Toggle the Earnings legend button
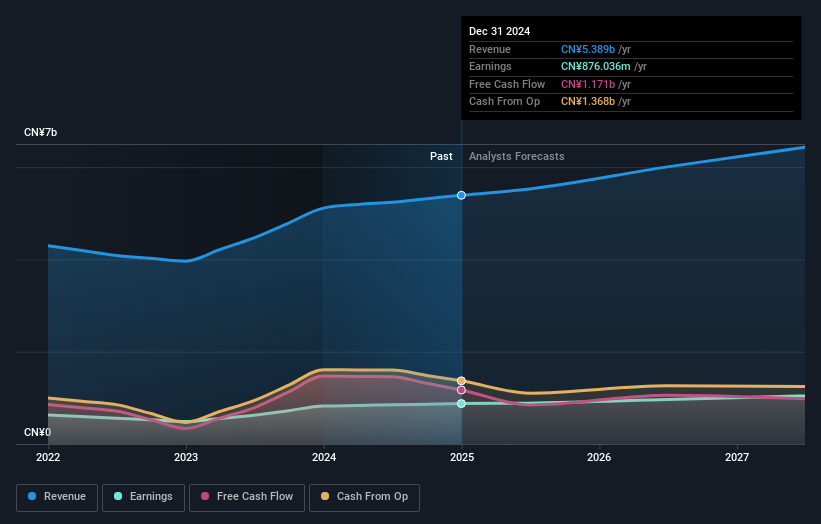The image size is (821, 524). point(143,497)
